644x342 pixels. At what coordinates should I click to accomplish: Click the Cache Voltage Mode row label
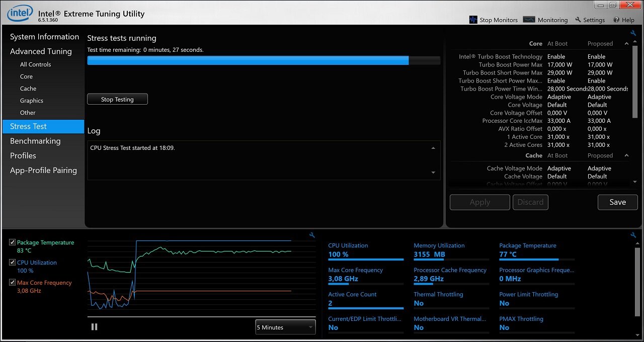(x=515, y=168)
